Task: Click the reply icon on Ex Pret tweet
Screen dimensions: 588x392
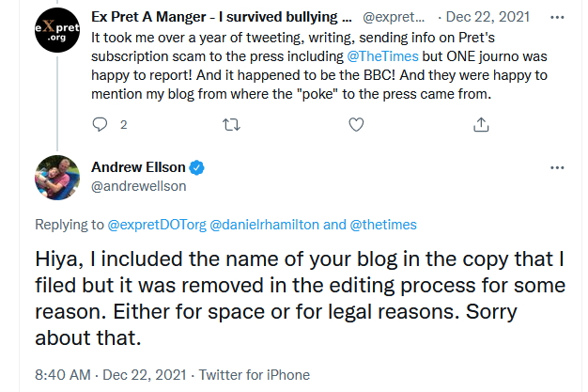Action: (101, 124)
